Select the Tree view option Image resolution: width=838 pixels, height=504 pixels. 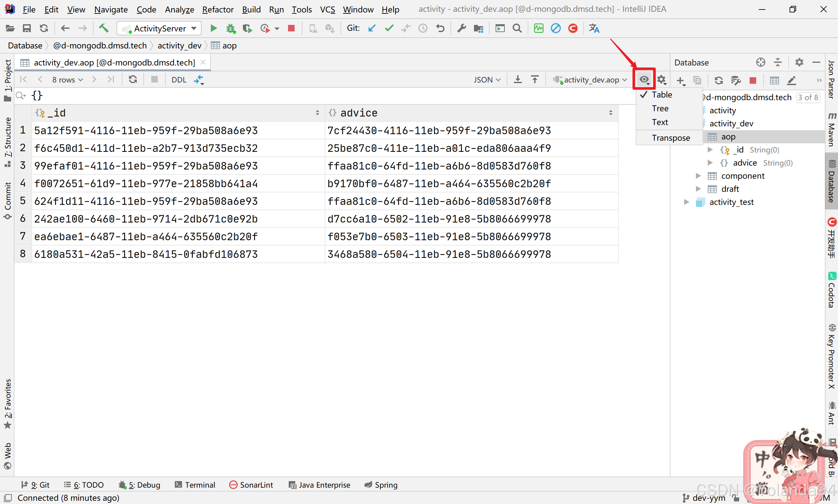click(x=660, y=108)
